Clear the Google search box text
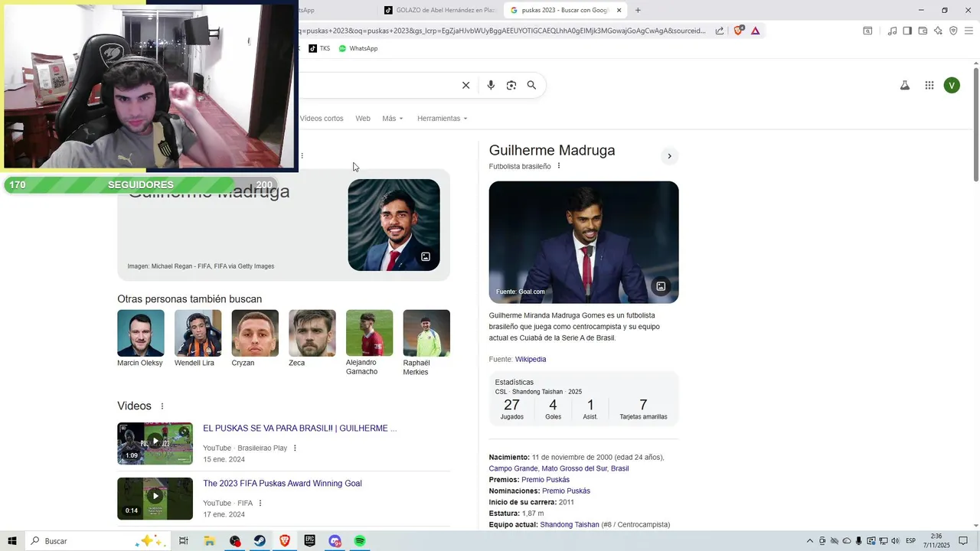 point(465,85)
